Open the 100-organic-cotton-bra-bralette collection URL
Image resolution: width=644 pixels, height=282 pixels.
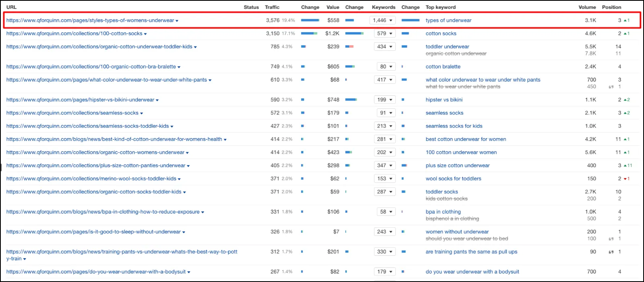click(x=91, y=66)
